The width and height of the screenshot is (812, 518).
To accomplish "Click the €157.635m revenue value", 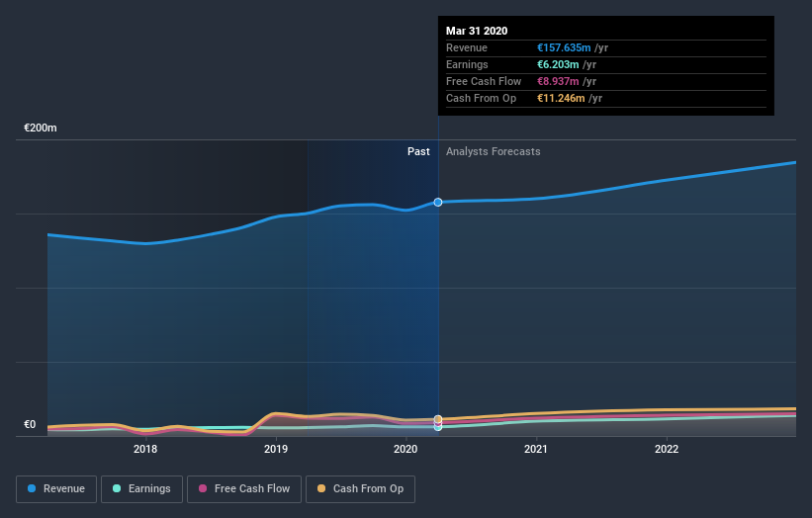I will (564, 47).
